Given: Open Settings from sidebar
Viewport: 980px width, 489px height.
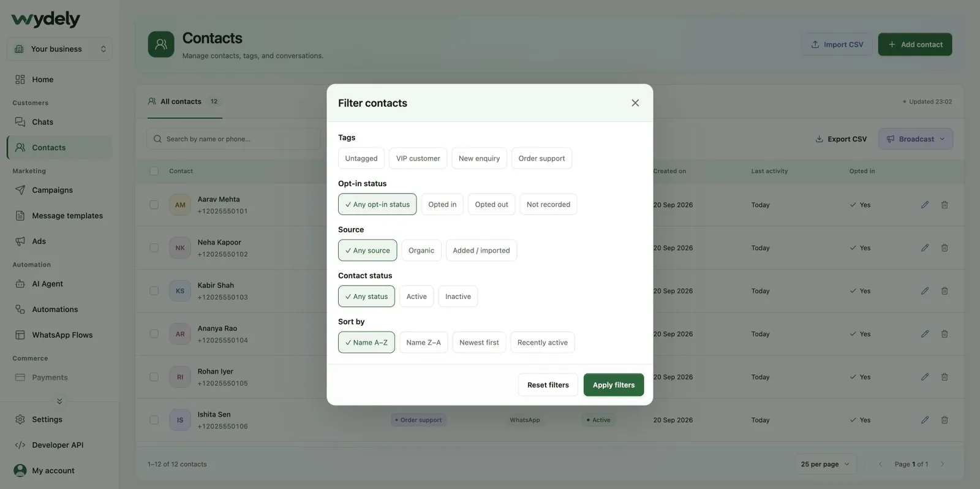Looking at the screenshot, I should tap(59, 419).
